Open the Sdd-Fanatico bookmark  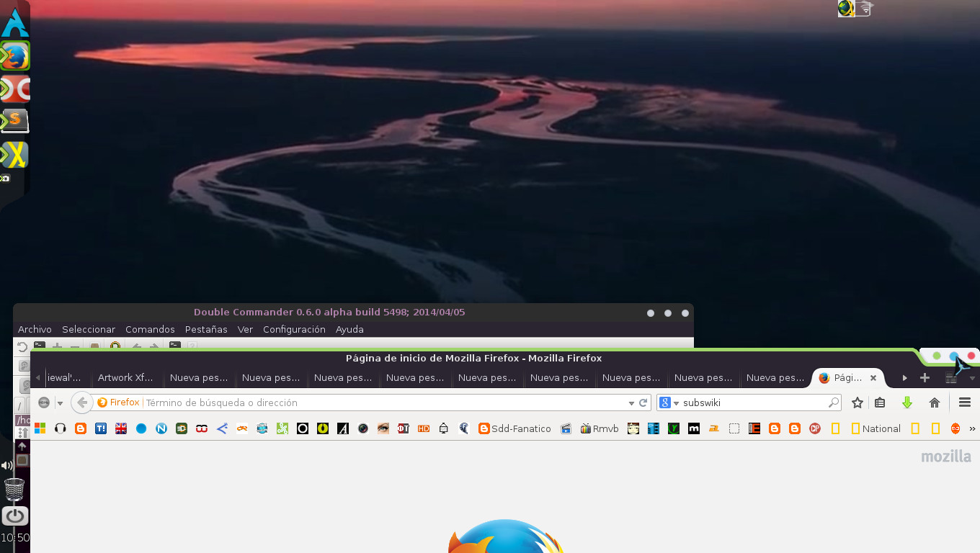coord(514,428)
